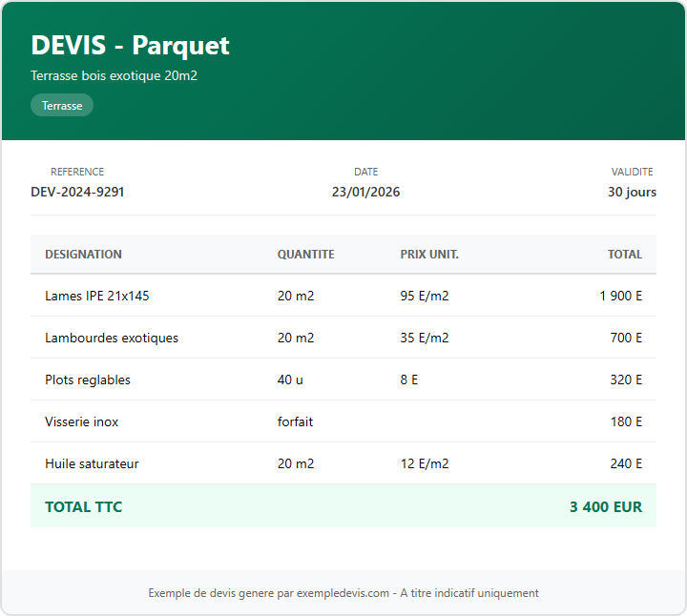
Task: Select the 3 400 EUR grand total
Action: pos(605,506)
